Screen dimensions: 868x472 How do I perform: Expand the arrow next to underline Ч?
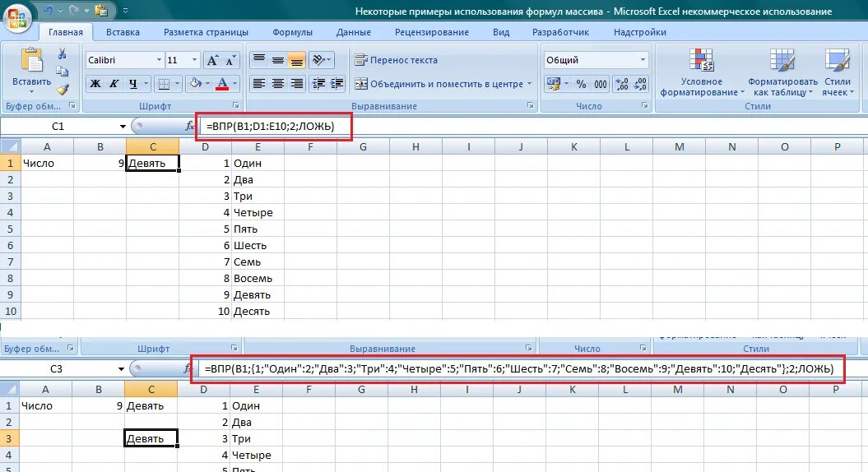[x=146, y=84]
